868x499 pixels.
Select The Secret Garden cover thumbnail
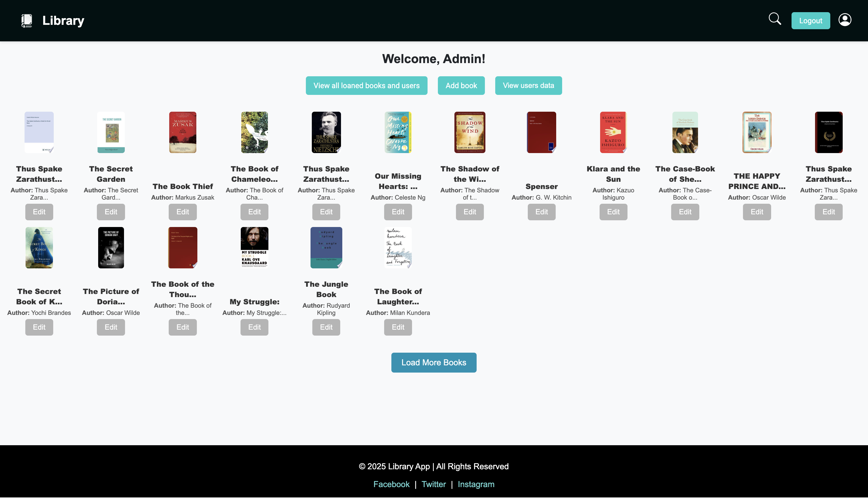tap(111, 132)
